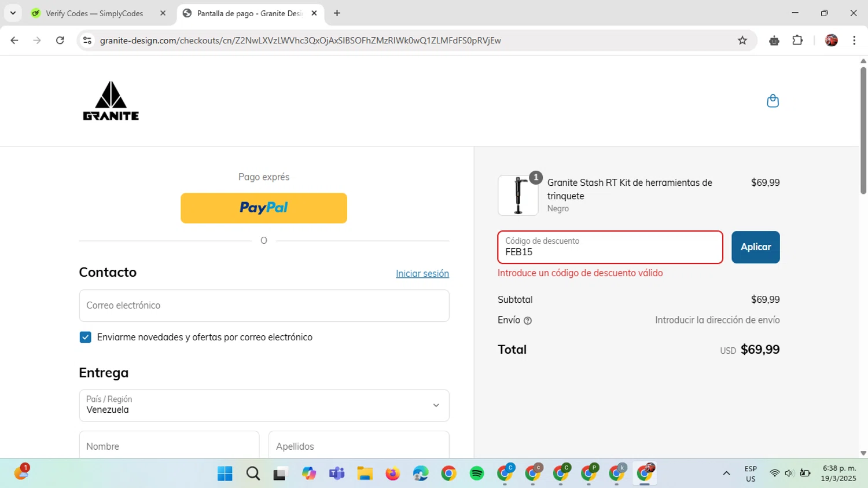Click the Entrega section heading

(x=104, y=373)
